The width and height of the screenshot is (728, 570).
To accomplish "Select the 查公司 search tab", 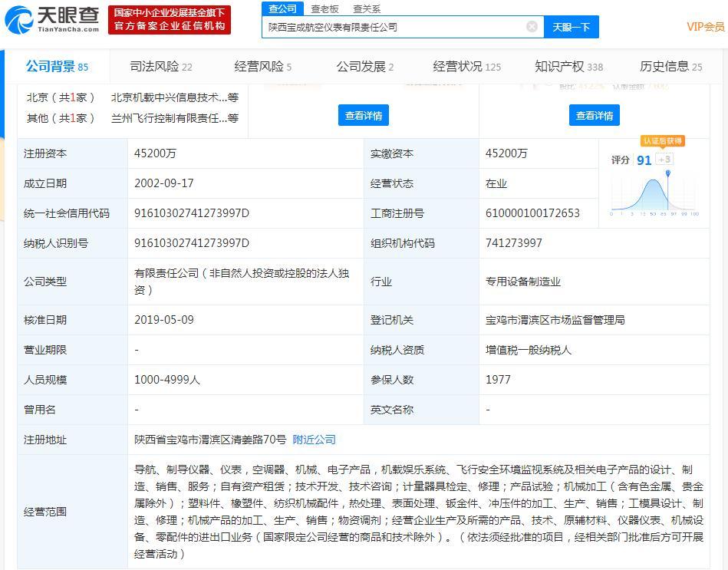I will 282,9.
